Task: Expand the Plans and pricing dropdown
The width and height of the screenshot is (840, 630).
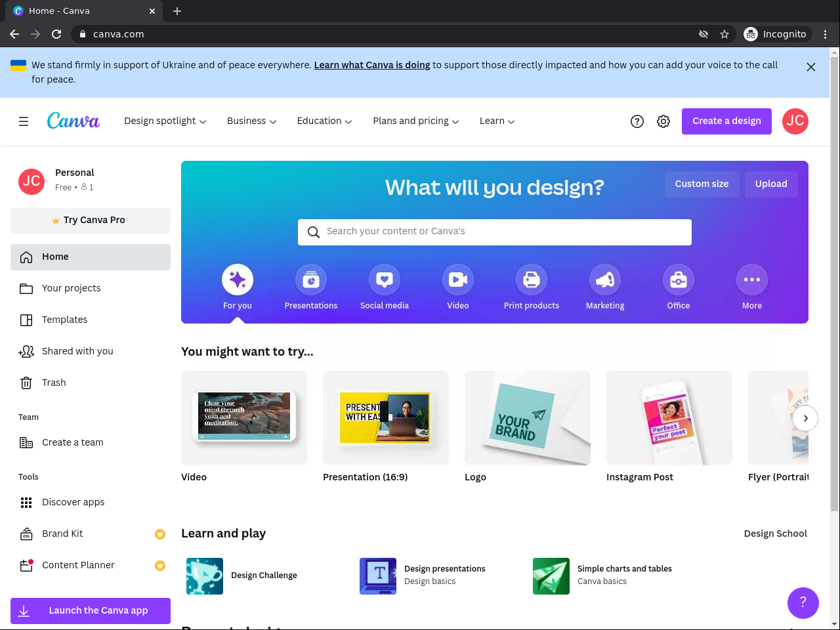Action: [416, 121]
